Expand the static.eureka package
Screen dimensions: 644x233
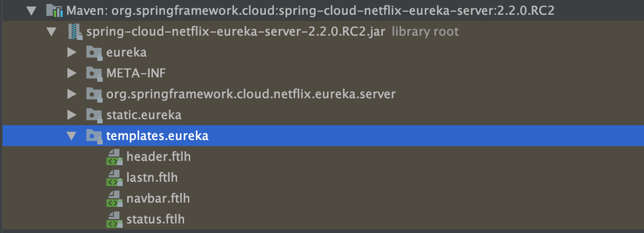point(72,115)
